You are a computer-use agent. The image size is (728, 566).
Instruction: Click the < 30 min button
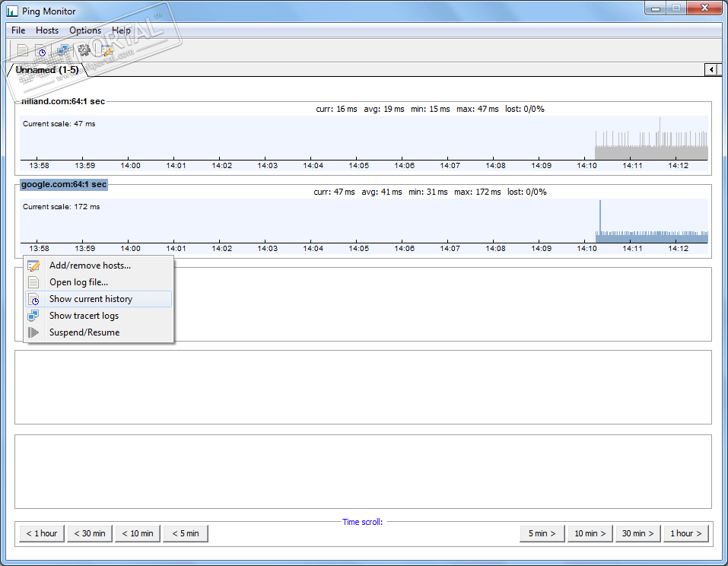(90, 533)
